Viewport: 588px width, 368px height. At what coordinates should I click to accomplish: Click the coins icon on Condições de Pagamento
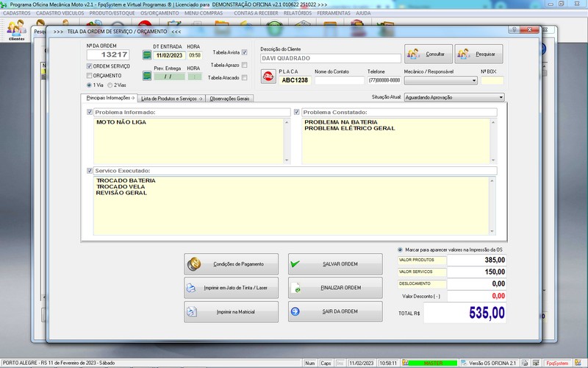point(194,264)
